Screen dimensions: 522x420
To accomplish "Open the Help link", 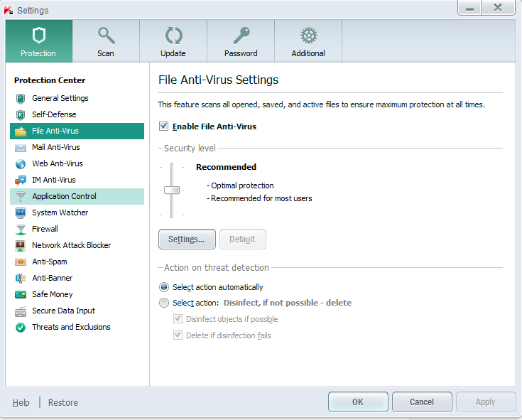I will click(x=21, y=403).
